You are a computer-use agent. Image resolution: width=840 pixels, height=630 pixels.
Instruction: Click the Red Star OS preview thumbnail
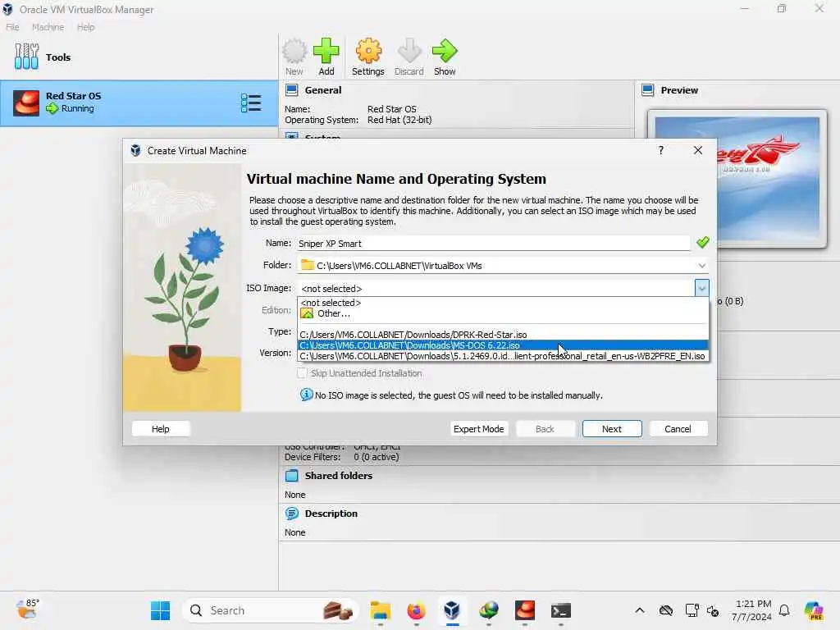tap(737, 178)
